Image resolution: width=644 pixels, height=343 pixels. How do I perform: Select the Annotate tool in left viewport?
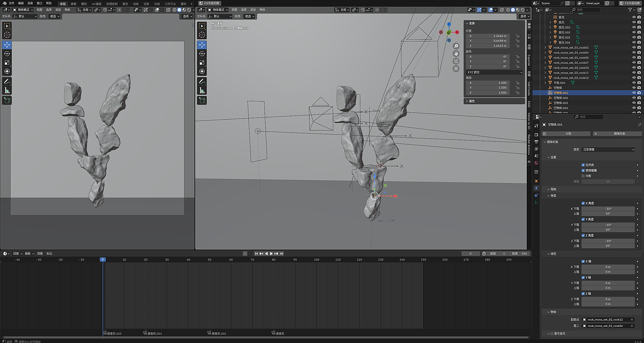(7, 81)
